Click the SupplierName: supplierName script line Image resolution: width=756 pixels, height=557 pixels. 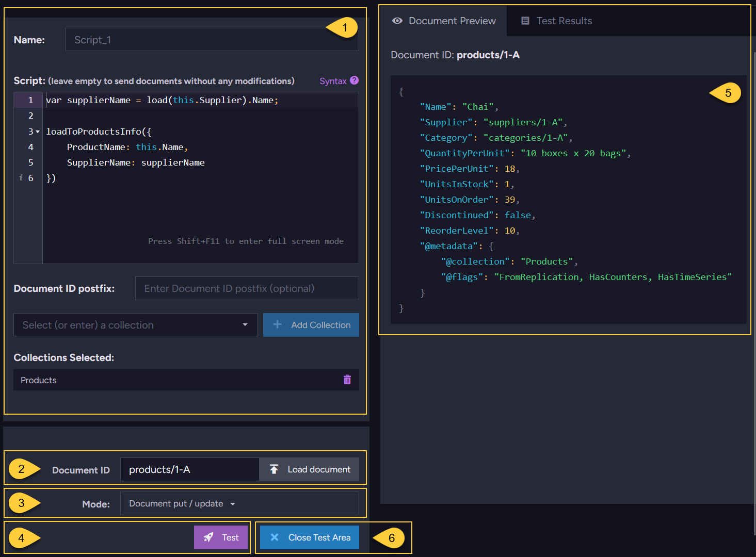(x=136, y=162)
